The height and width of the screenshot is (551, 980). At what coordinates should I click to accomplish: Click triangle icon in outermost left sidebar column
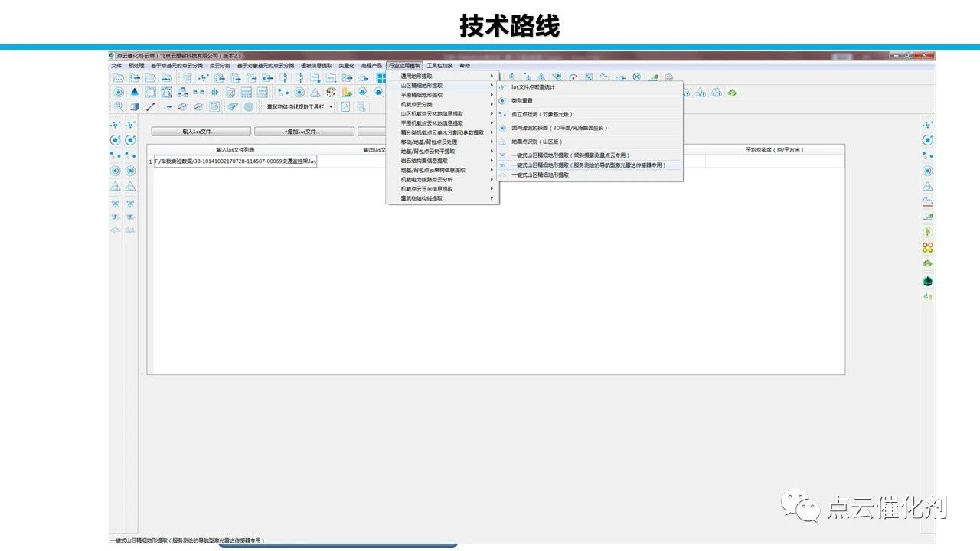(116, 186)
